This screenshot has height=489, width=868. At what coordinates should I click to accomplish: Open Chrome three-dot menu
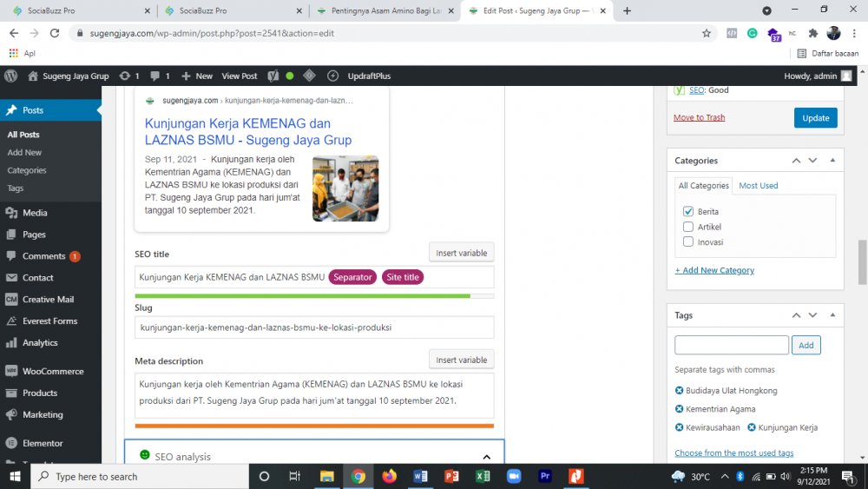[854, 33]
